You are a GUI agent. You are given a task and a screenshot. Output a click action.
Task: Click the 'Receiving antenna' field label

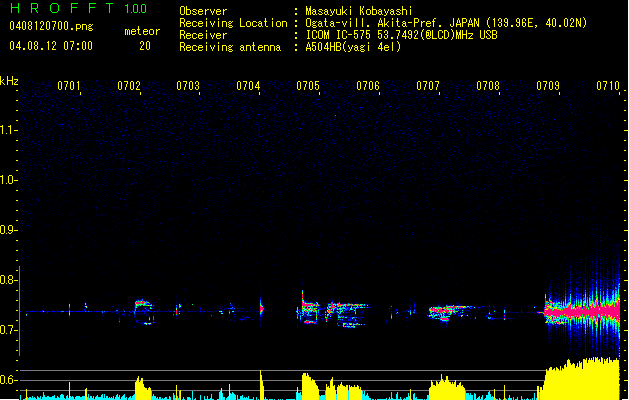point(230,47)
